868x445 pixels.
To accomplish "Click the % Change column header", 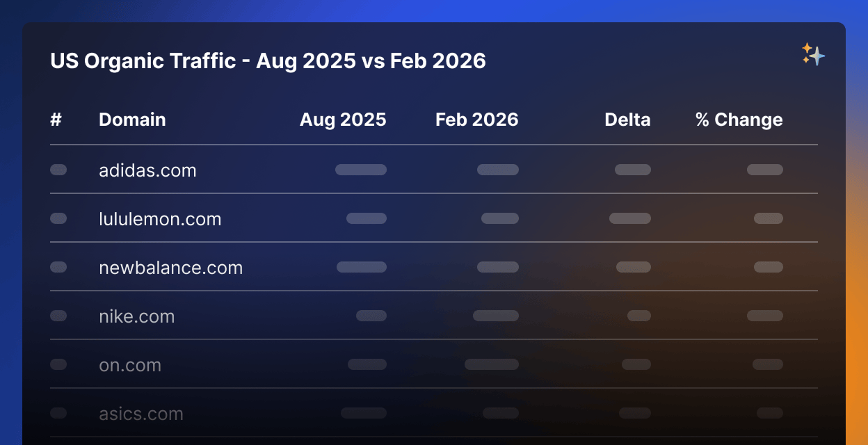I will [739, 120].
